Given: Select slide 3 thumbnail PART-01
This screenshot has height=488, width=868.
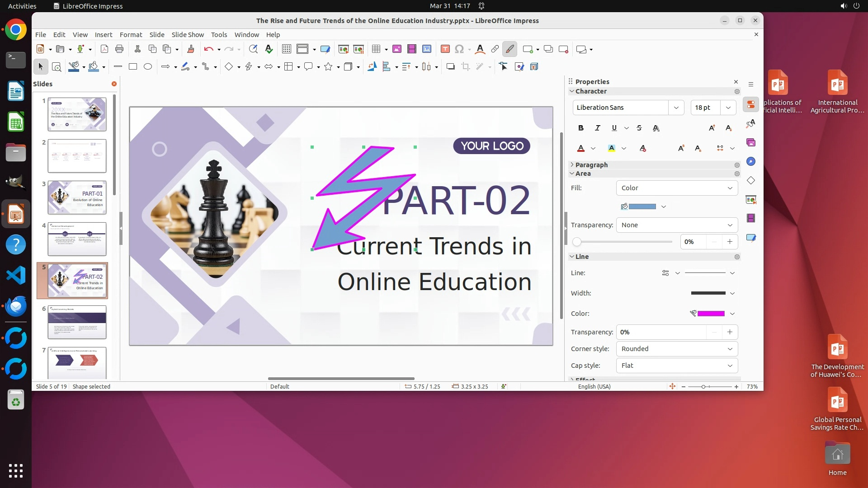Looking at the screenshot, I should tap(77, 197).
